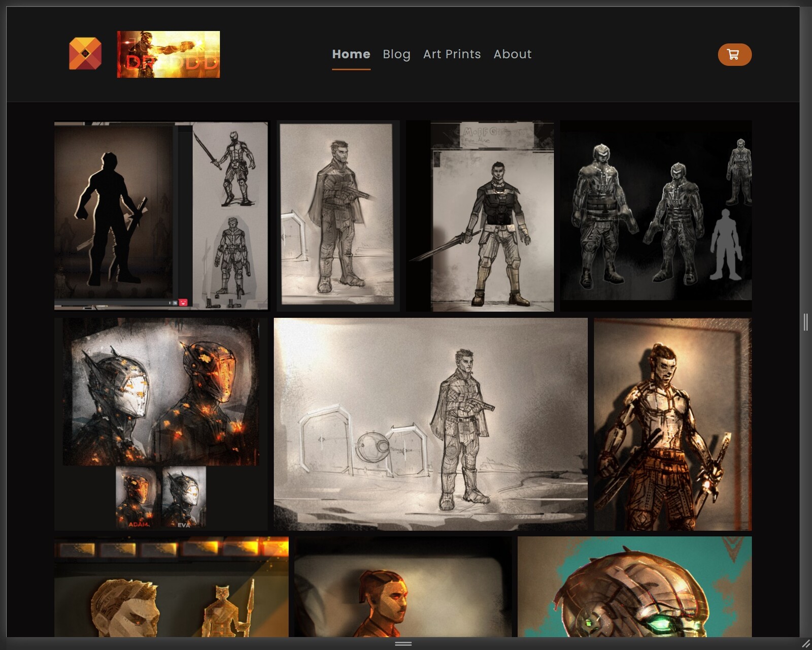Click the right edge resize handle
812x650 pixels.
pos(806,322)
